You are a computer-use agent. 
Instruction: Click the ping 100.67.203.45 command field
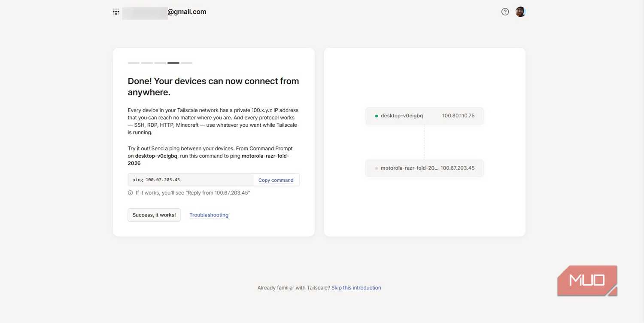[x=191, y=180]
